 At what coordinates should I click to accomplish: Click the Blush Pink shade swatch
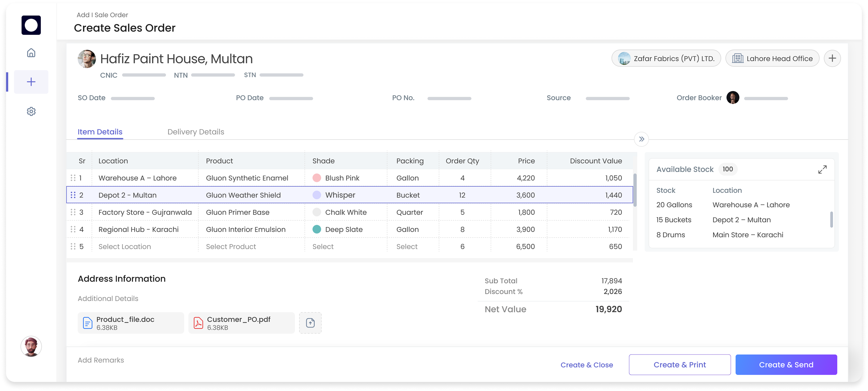point(316,178)
